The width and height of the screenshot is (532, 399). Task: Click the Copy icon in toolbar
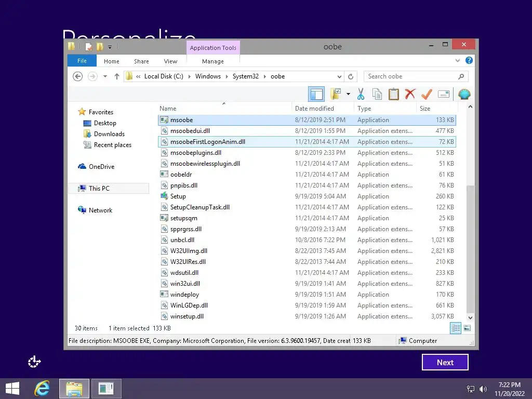click(x=377, y=94)
